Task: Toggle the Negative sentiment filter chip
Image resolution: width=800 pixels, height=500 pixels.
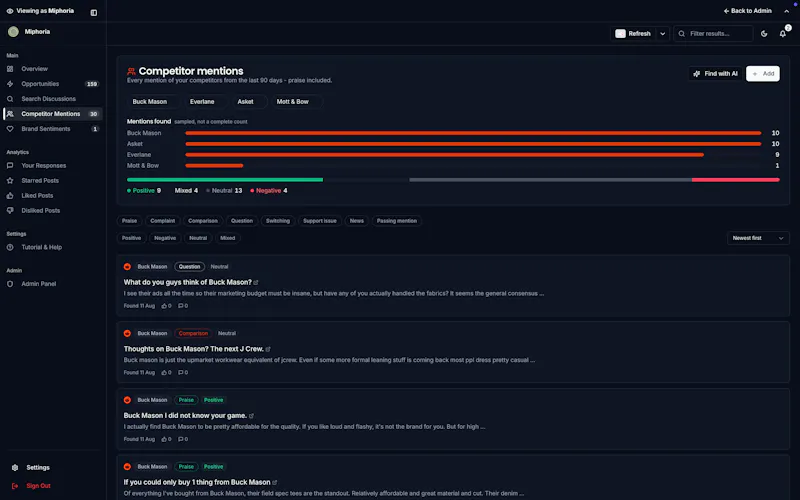Action: [165, 238]
